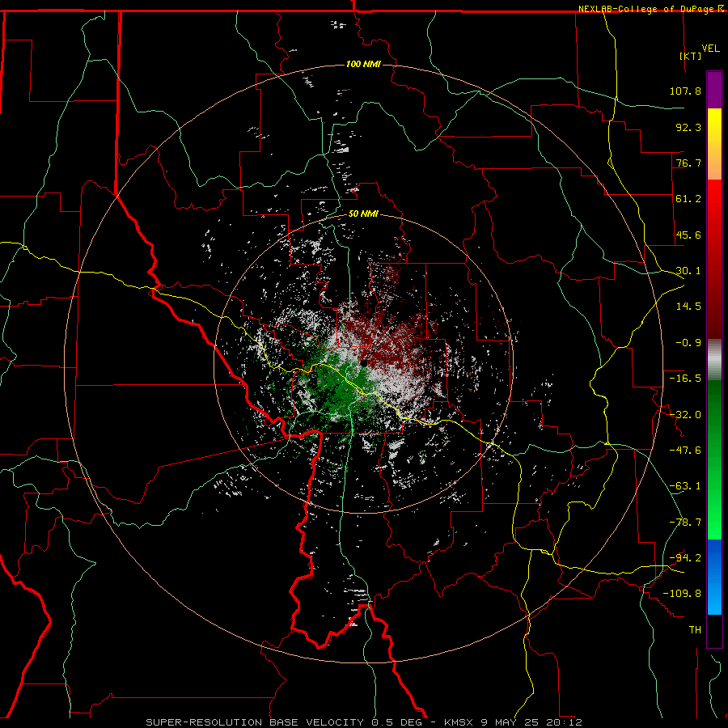Click the -94.2 velocity scale value
Image resolution: width=728 pixels, height=728 pixels.
click(685, 558)
